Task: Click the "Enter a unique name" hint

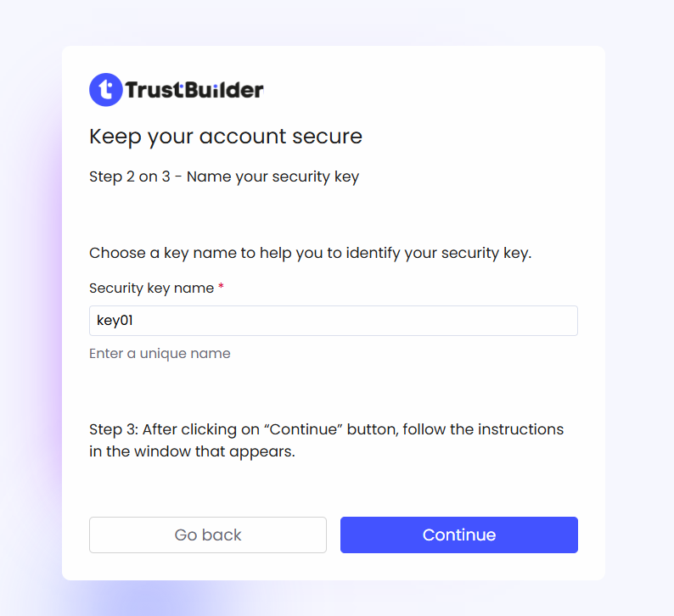Action: (x=160, y=354)
